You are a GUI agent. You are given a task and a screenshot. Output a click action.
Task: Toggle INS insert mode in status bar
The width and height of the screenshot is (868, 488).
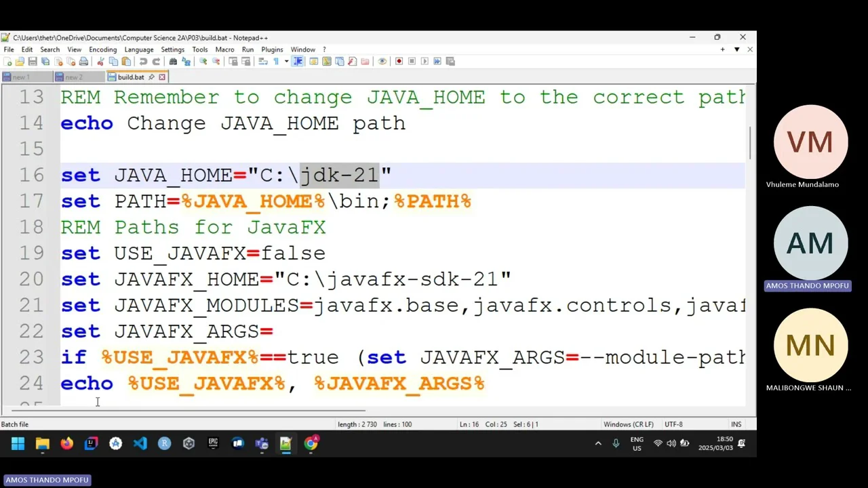[736, 424]
